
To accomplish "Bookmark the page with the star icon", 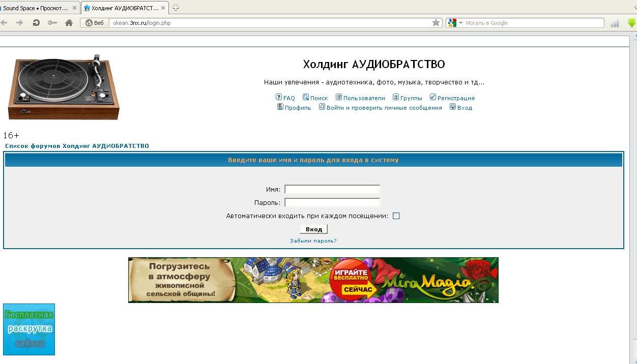I will click(x=436, y=23).
